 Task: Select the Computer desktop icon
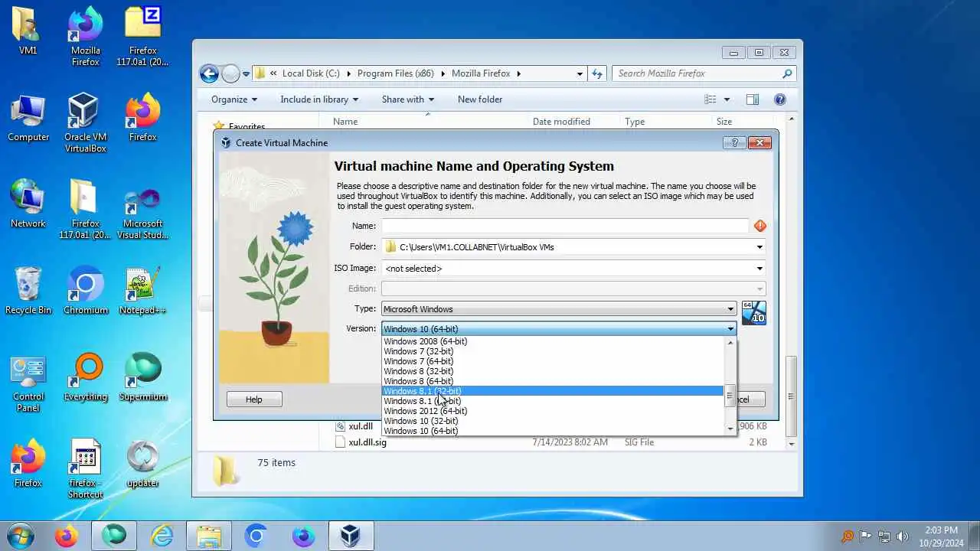point(28,119)
